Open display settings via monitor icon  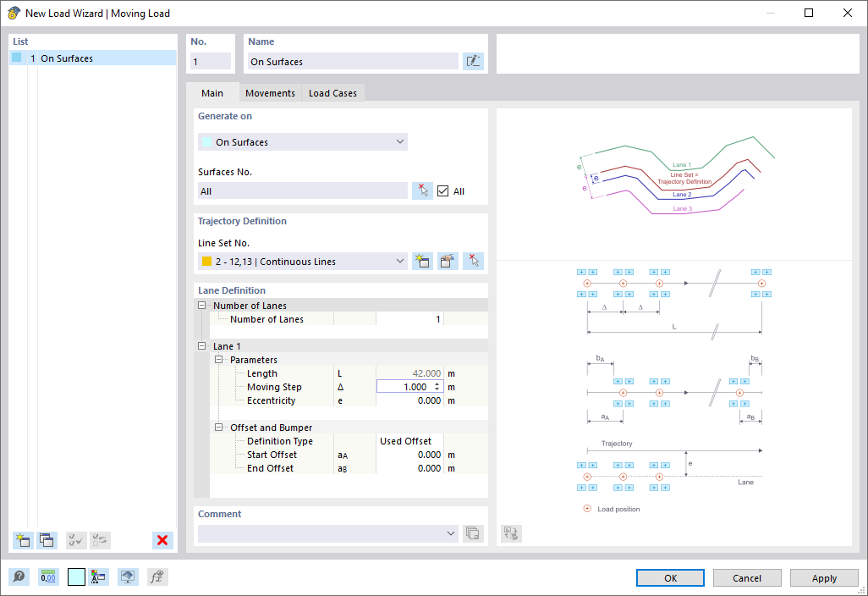point(128,577)
